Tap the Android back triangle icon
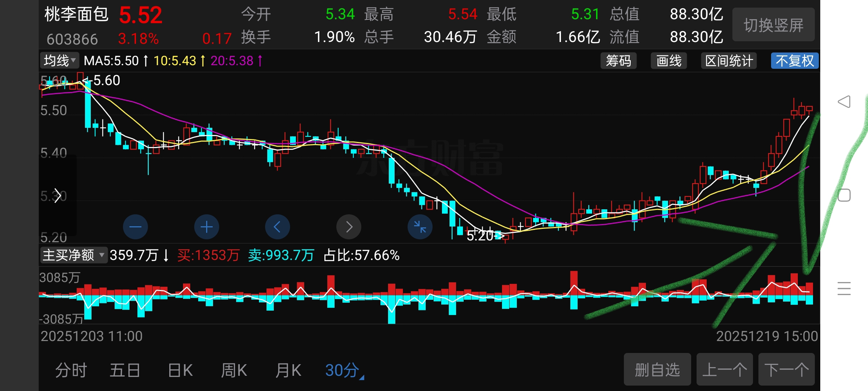The width and height of the screenshot is (868, 391). [844, 102]
